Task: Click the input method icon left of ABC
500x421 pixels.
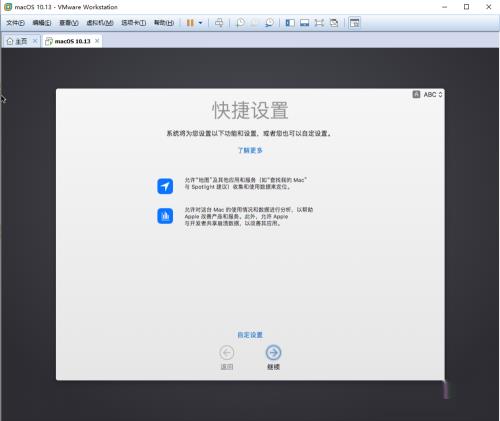Action: tap(416, 94)
